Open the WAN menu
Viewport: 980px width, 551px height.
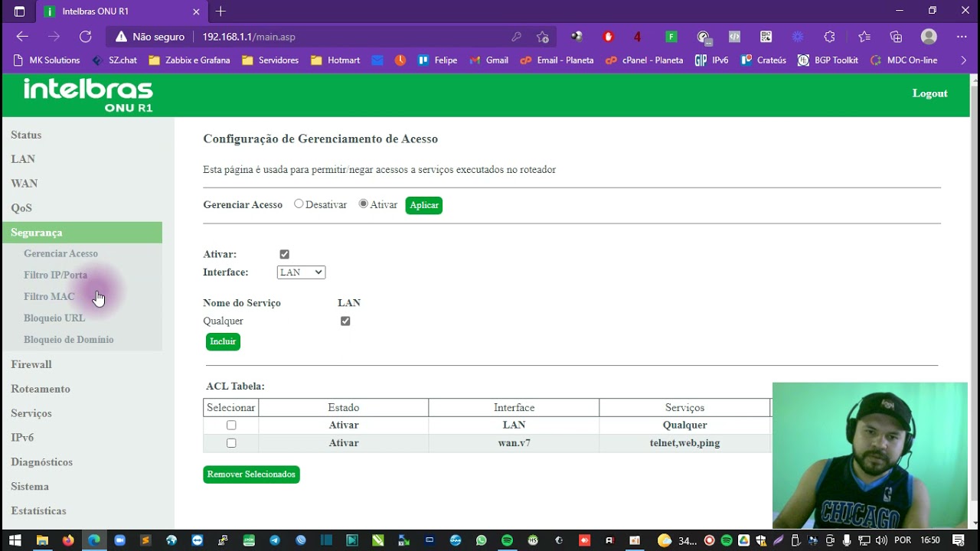(x=24, y=184)
